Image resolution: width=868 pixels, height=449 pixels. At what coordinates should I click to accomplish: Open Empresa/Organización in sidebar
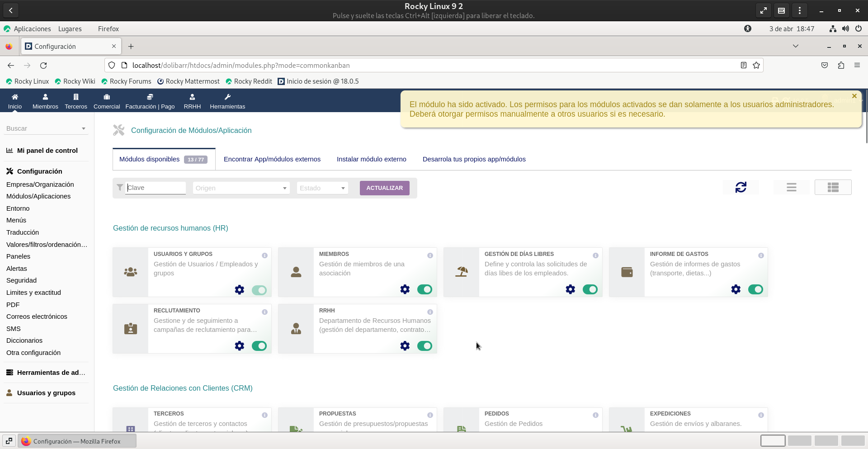pyautogui.click(x=40, y=184)
